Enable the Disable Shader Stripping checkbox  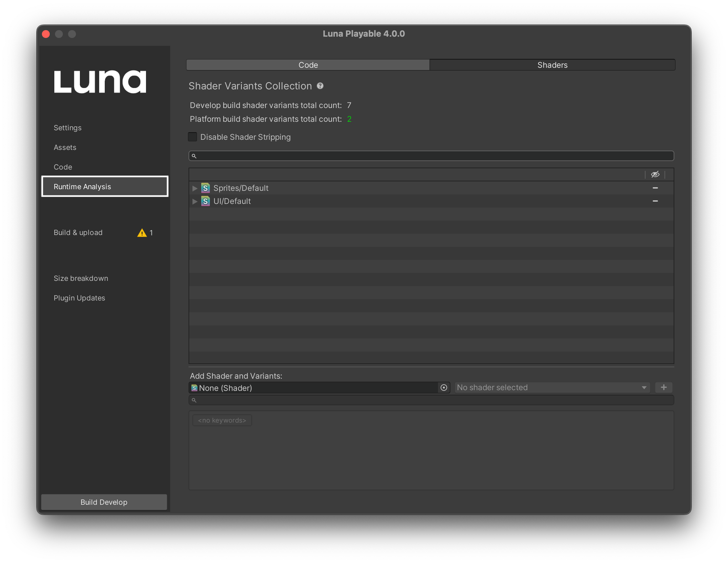point(193,137)
